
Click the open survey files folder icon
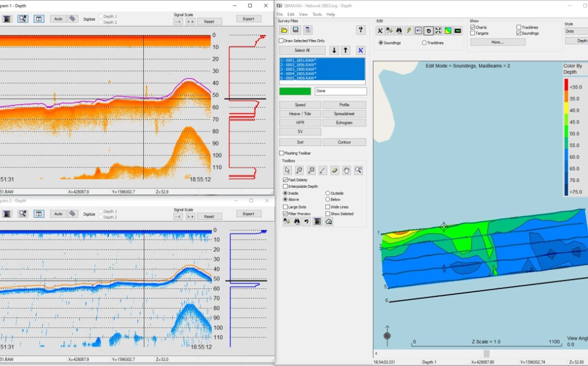coord(284,30)
